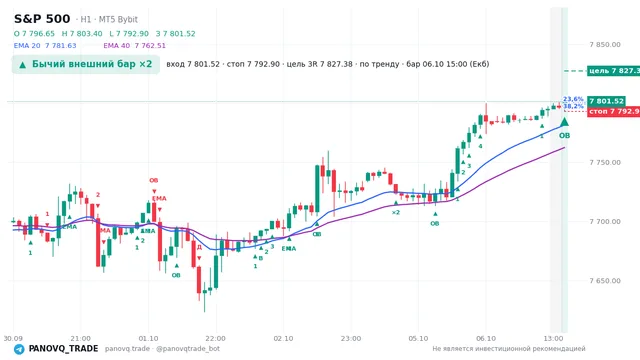The width and height of the screenshot is (640, 360).
Task: Click the Не является инвестиционной рекомендацией disclaimer
Action: [x=509, y=349]
